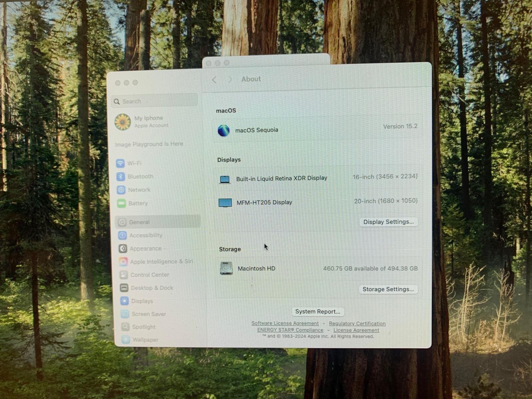
Task: Click '16-inch (3456 × 2234)' value
Action: coord(385,177)
